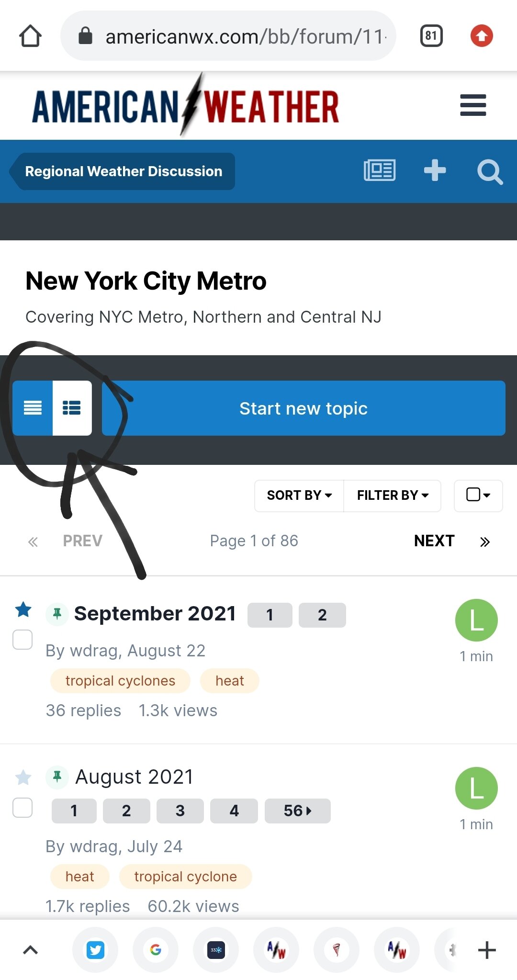Toggle the star on September 2021 topic

pos(23,610)
